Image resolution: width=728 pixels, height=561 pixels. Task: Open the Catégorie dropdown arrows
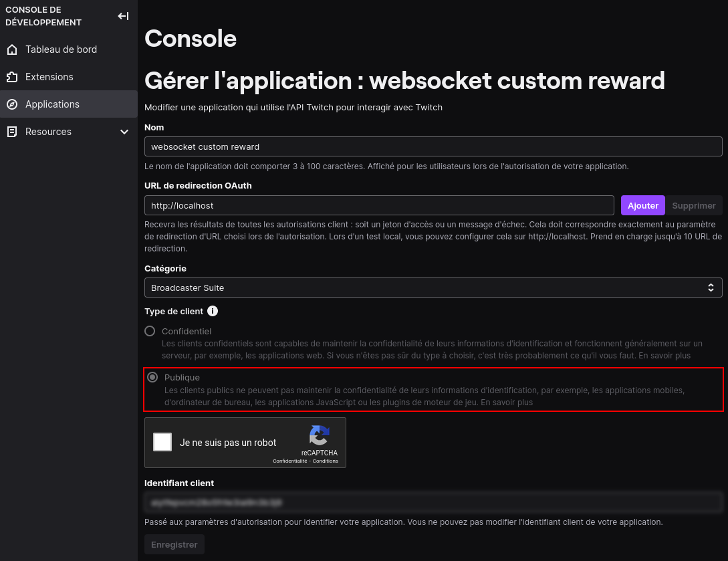pos(711,288)
